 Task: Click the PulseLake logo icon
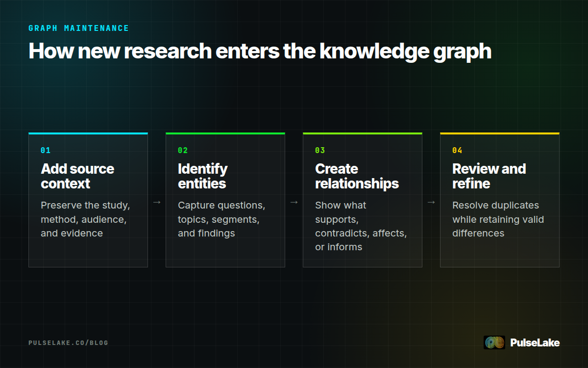pyautogui.click(x=494, y=342)
